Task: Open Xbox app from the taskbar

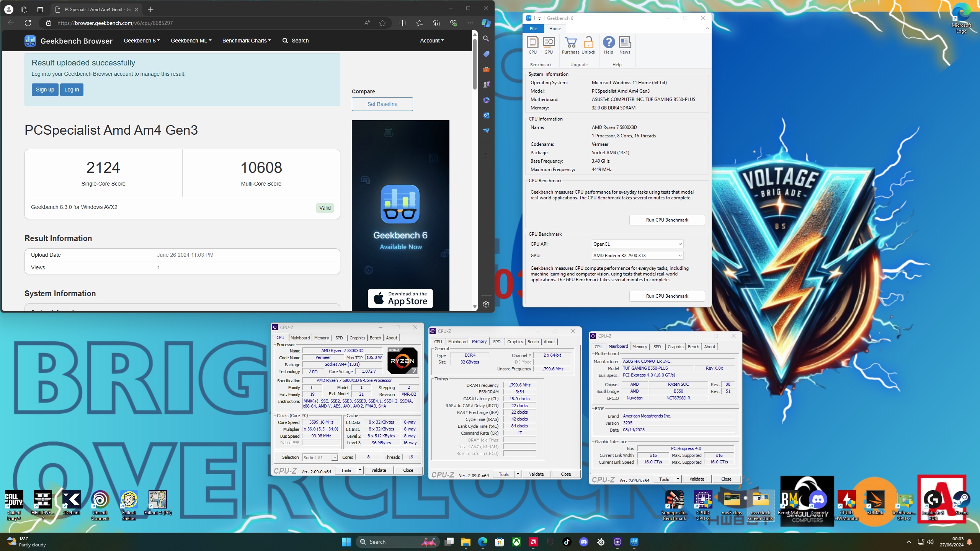Action: pos(516,542)
